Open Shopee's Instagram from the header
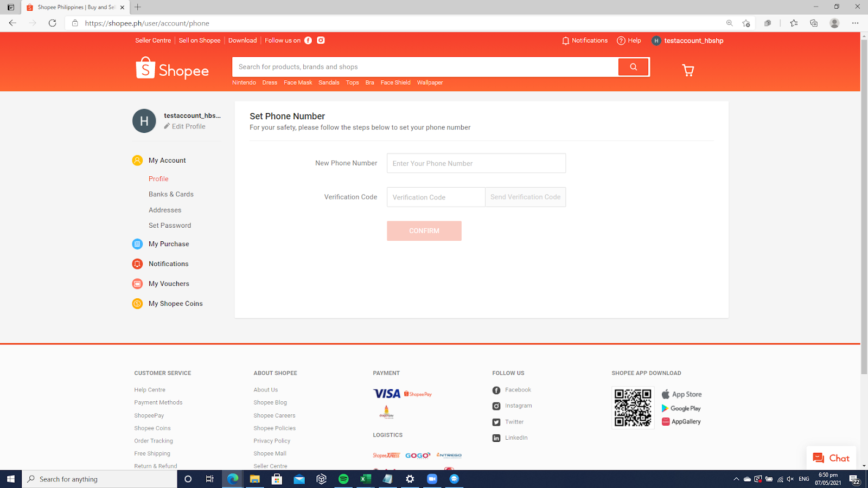 320,40
